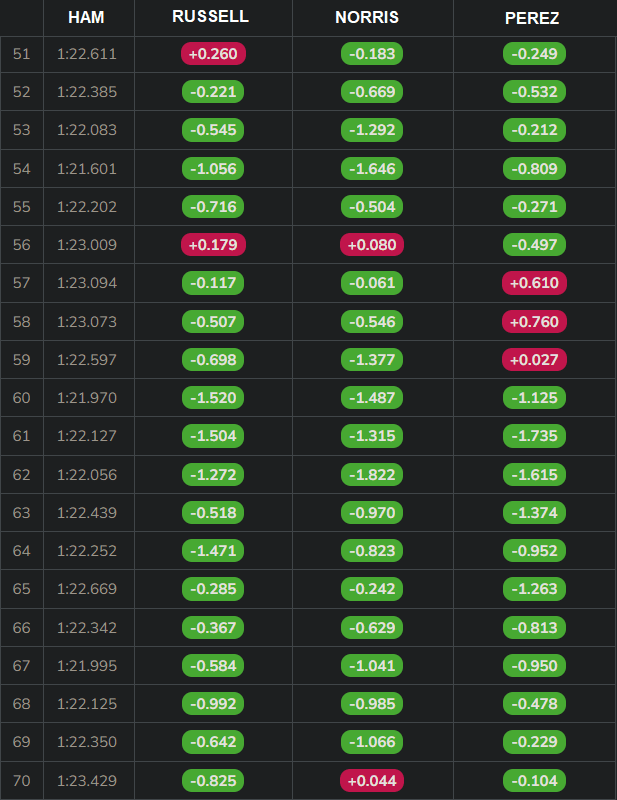Click the red +0.260 Russell delta badge
Screen dimensions: 617x800
(213, 54)
